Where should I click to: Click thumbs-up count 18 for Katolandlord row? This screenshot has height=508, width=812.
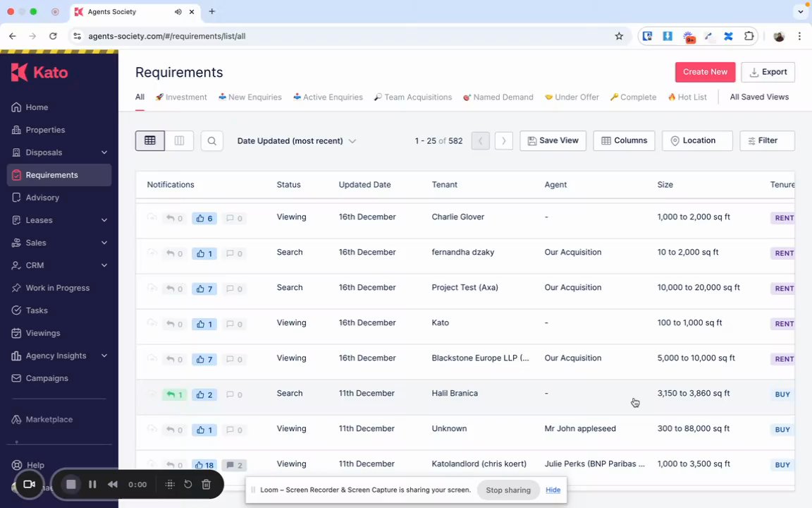[x=204, y=465]
